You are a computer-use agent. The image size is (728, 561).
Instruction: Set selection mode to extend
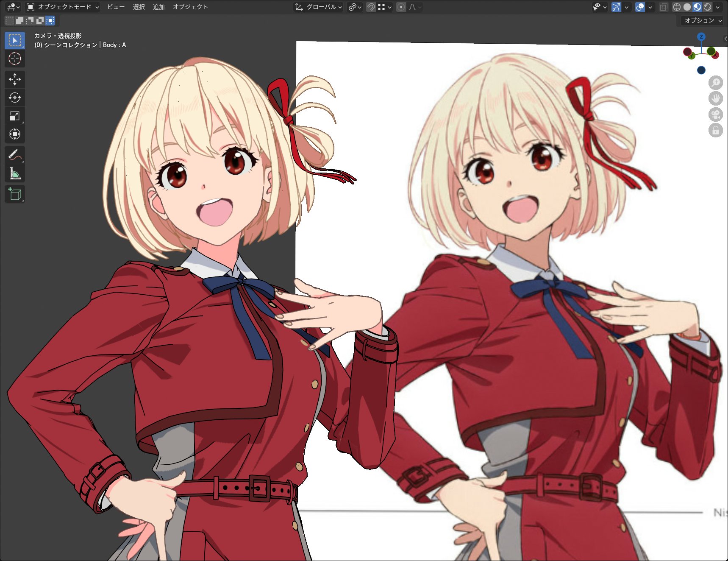pos(19,20)
